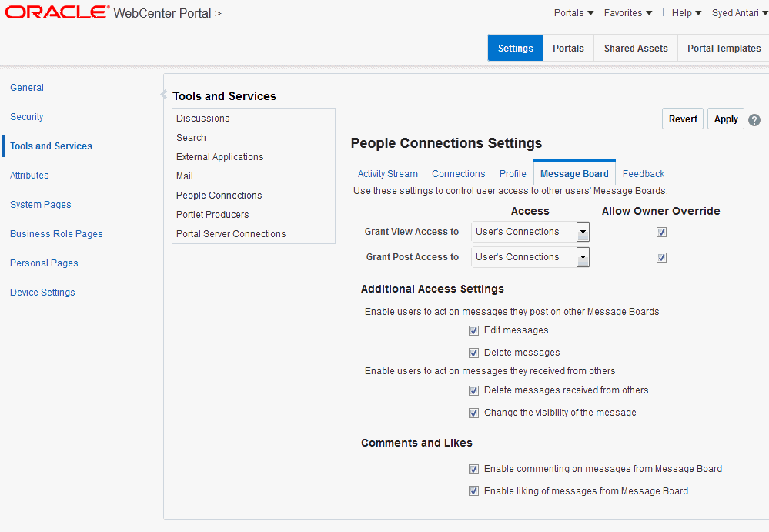Click the Revert button
The height and width of the screenshot is (532, 769).
pos(683,119)
